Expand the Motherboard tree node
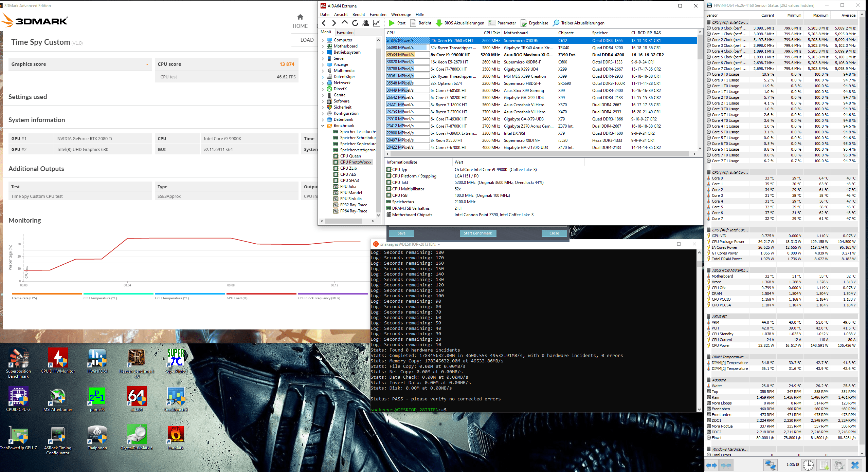 tap(323, 46)
